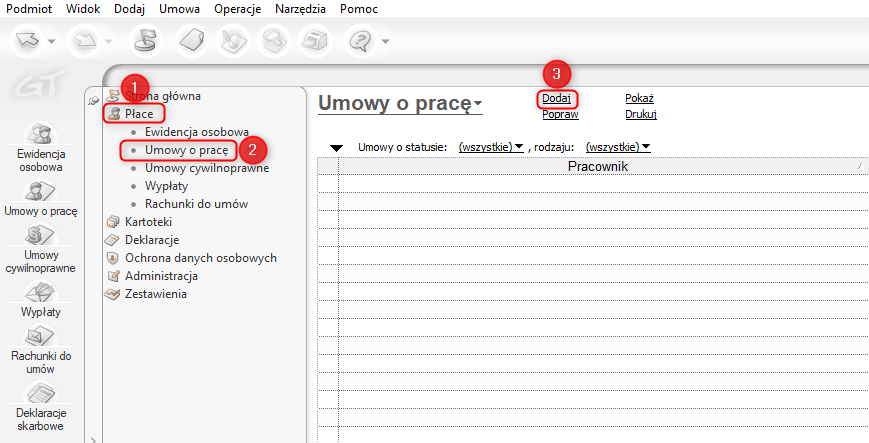This screenshot has height=443, width=869.
Task: Click the pin icon of the module tree panel
Action: (94, 100)
